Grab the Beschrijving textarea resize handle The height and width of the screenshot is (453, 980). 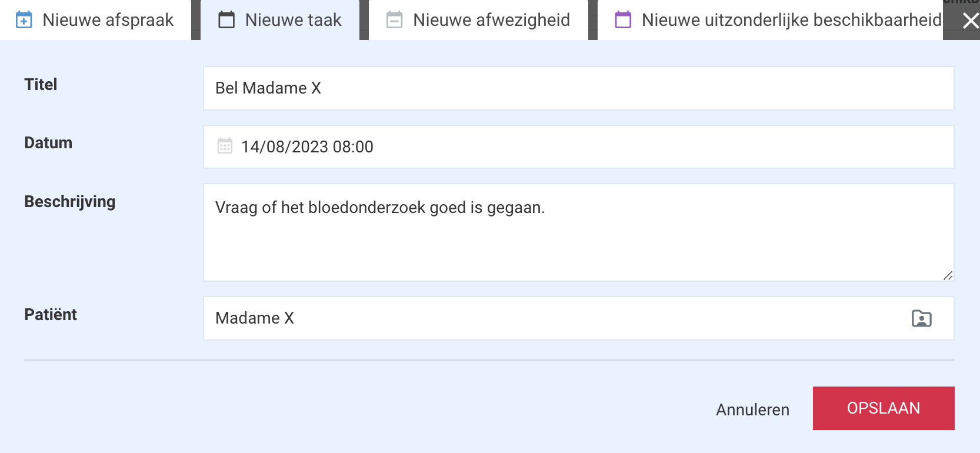tap(948, 275)
